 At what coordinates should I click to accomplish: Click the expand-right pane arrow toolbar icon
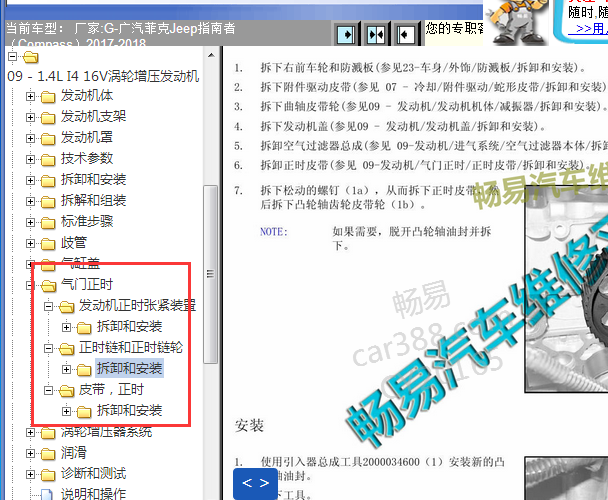point(346,35)
